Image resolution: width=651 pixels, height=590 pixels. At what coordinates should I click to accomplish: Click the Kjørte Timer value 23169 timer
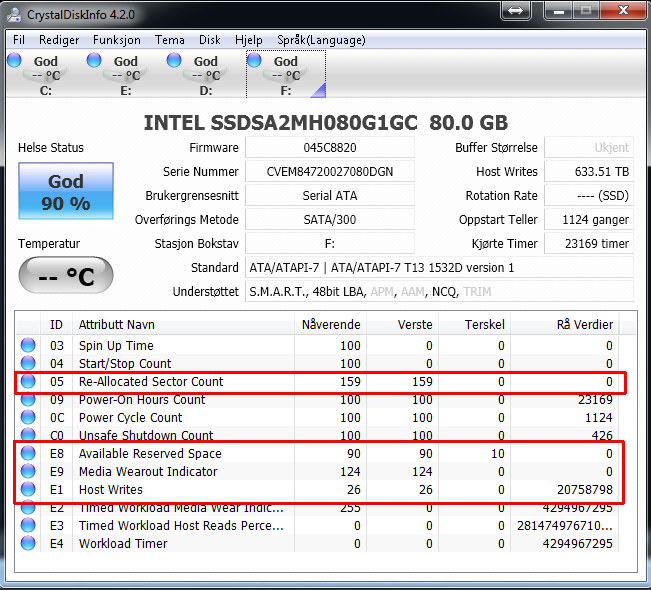tap(589, 244)
